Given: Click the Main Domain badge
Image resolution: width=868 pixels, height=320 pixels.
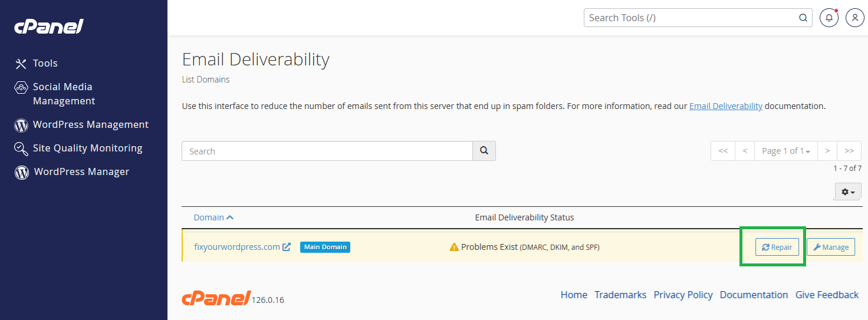Looking at the screenshot, I should coord(325,247).
